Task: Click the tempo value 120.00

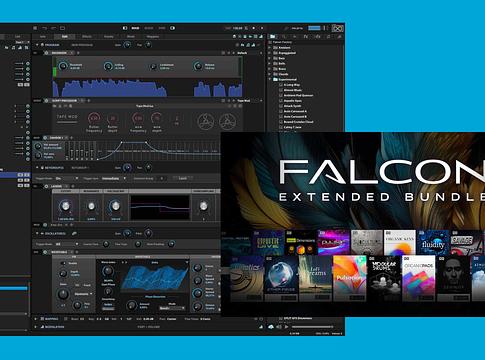Action: tap(237, 28)
